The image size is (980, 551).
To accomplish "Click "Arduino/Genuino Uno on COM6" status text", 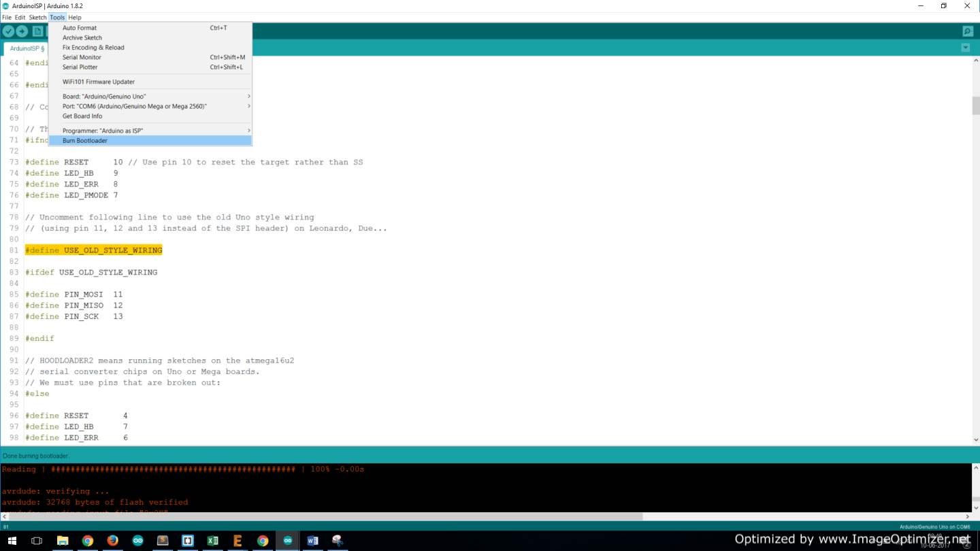I will (x=934, y=527).
